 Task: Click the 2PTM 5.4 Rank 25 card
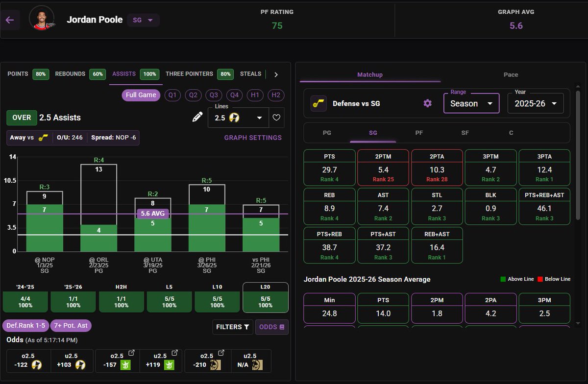point(383,168)
